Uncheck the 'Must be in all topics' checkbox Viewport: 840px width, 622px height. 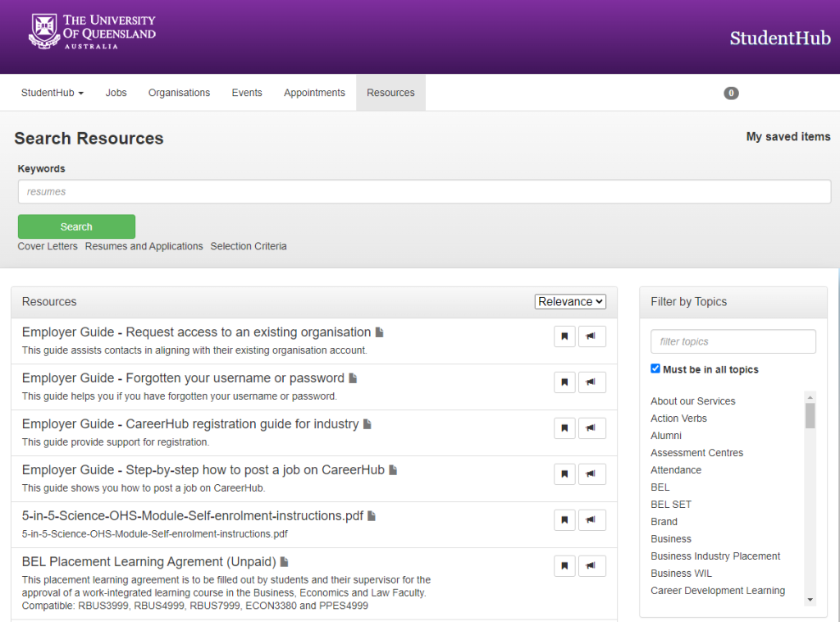655,369
